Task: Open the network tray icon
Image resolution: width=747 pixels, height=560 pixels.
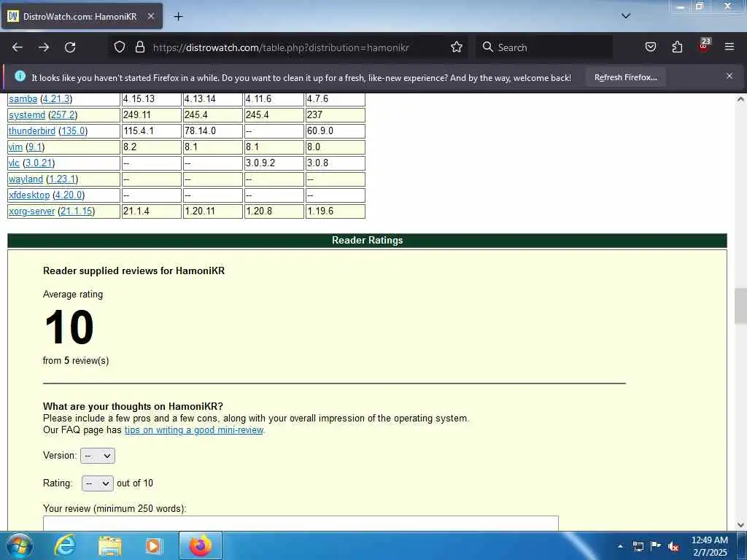Action: pyautogui.click(x=638, y=546)
